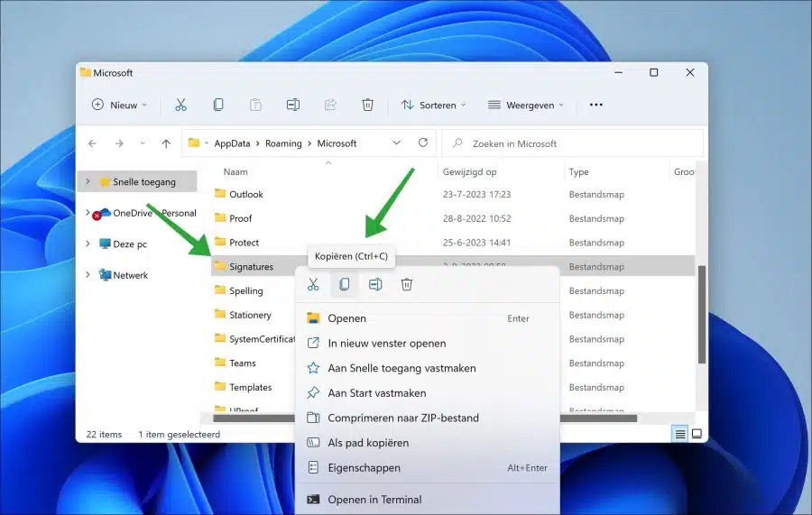The image size is (812, 515).
Task: Click the date 23-7-2023 17:23
Action: pyautogui.click(x=476, y=194)
